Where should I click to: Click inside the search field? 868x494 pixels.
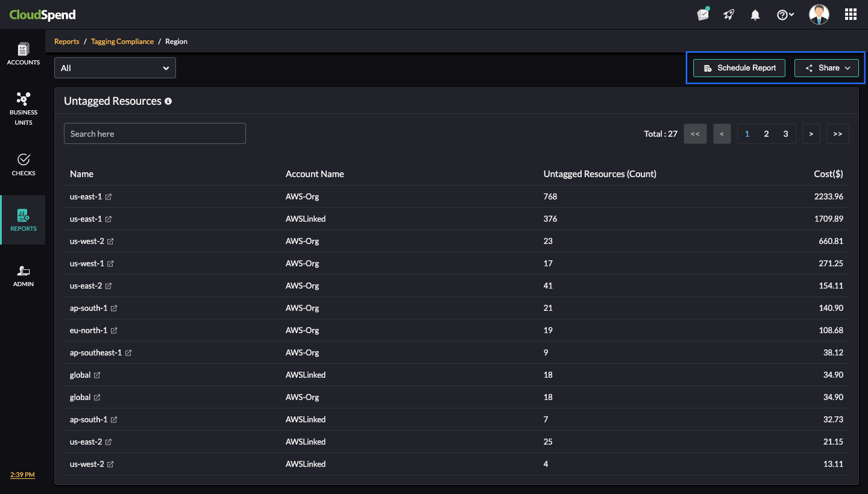coord(154,133)
